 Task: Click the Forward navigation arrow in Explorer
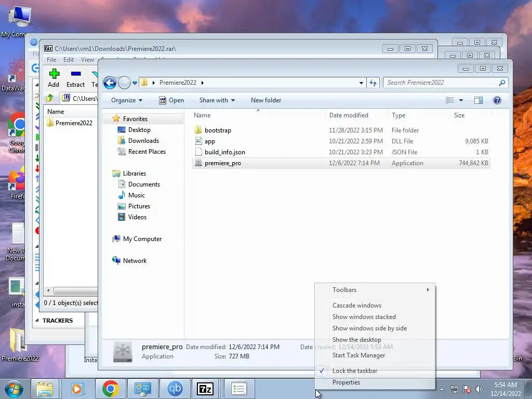click(124, 83)
